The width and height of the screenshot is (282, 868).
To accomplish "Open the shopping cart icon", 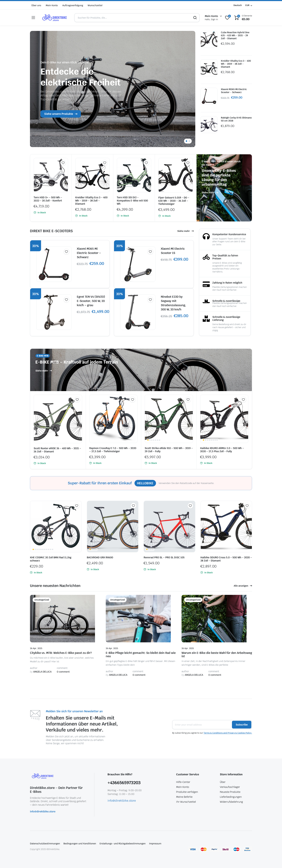I will (237, 17).
